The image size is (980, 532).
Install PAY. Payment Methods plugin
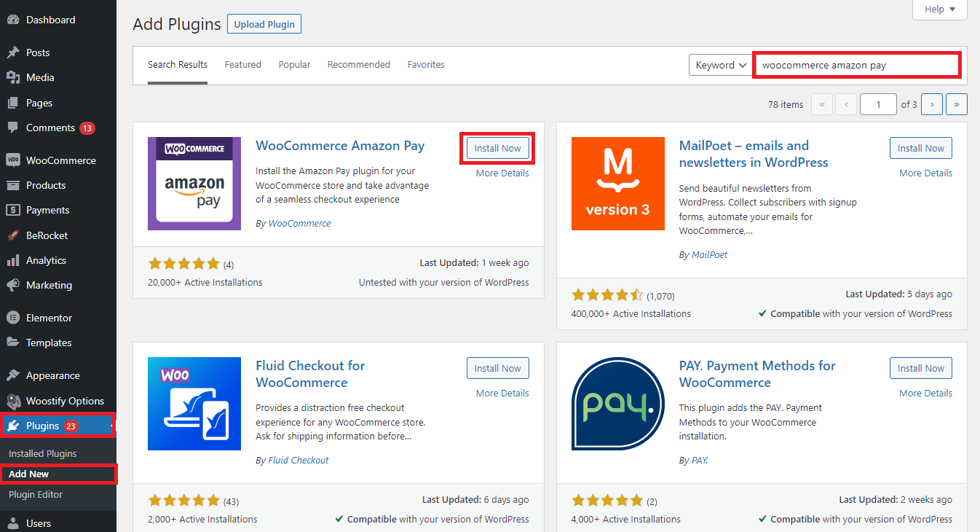(x=921, y=368)
